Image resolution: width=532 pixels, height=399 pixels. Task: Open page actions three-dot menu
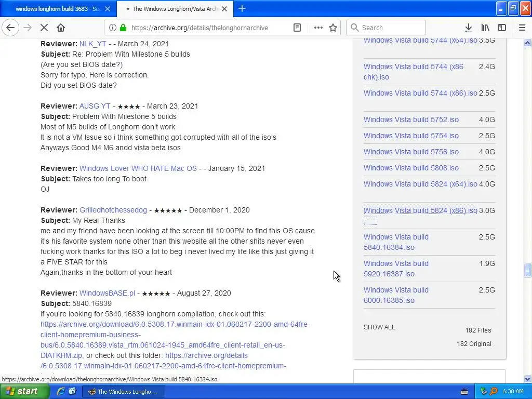pyautogui.click(x=318, y=28)
